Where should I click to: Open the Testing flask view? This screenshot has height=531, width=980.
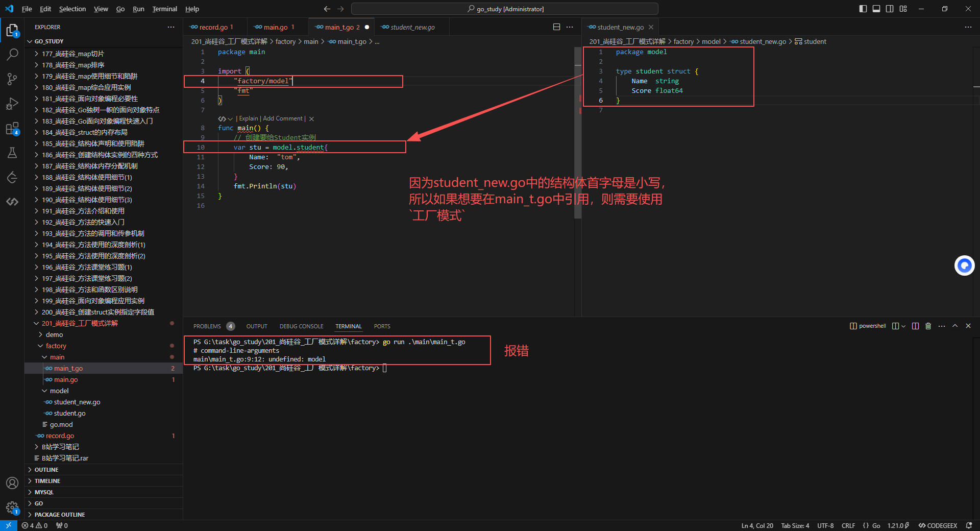coord(12,153)
